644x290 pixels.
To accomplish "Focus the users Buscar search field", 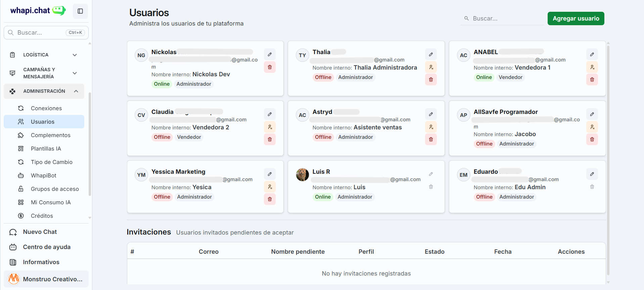I will point(502,18).
